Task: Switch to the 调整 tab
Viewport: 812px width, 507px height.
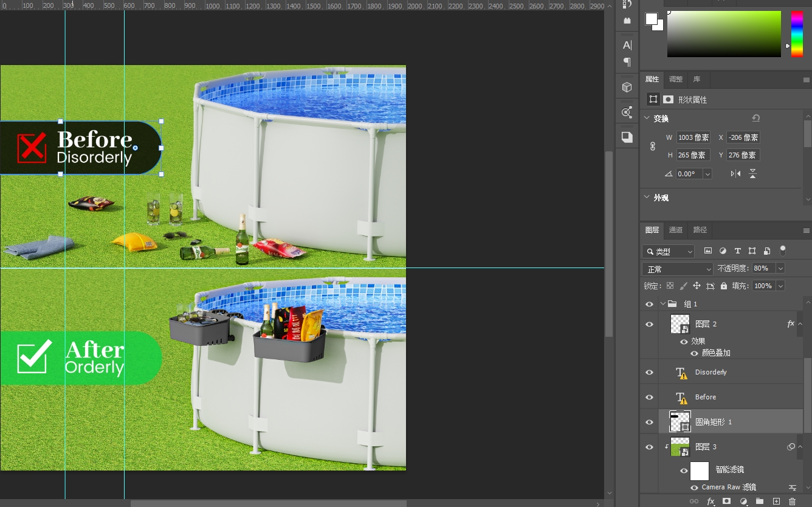Action: [675, 79]
